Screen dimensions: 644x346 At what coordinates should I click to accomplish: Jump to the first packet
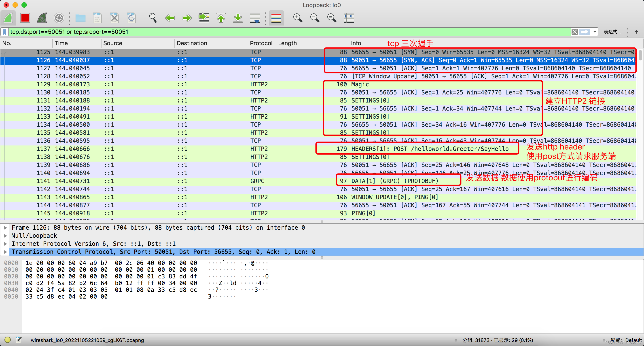coord(221,18)
